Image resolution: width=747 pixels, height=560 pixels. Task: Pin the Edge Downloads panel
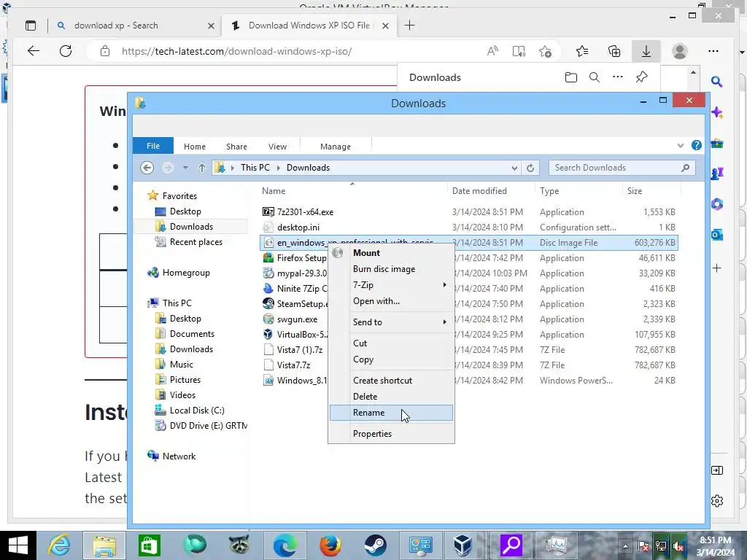click(x=642, y=77)
